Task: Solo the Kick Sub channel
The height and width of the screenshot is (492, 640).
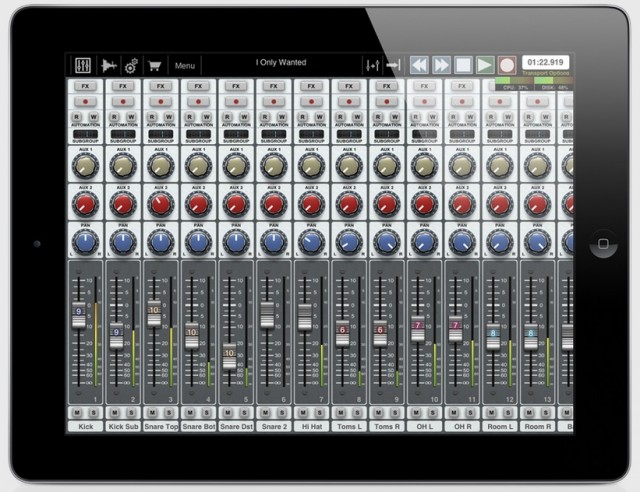Action: point(131,412)
